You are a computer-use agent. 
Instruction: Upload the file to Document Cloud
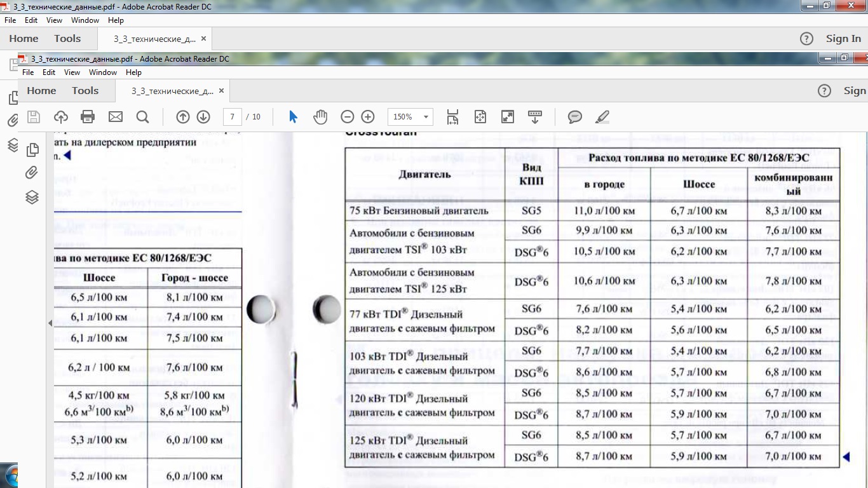coord(61,117)
